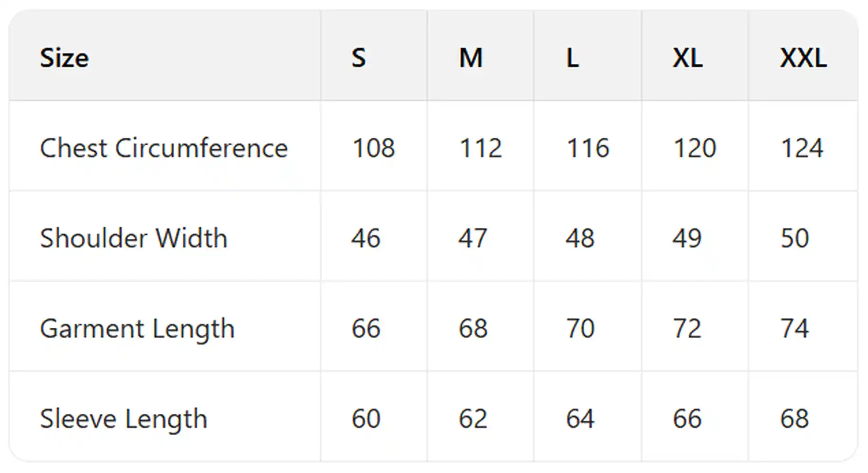Click the Chest Circumference row label
This screenshot has width=868, height=473.
coord(164,148)
